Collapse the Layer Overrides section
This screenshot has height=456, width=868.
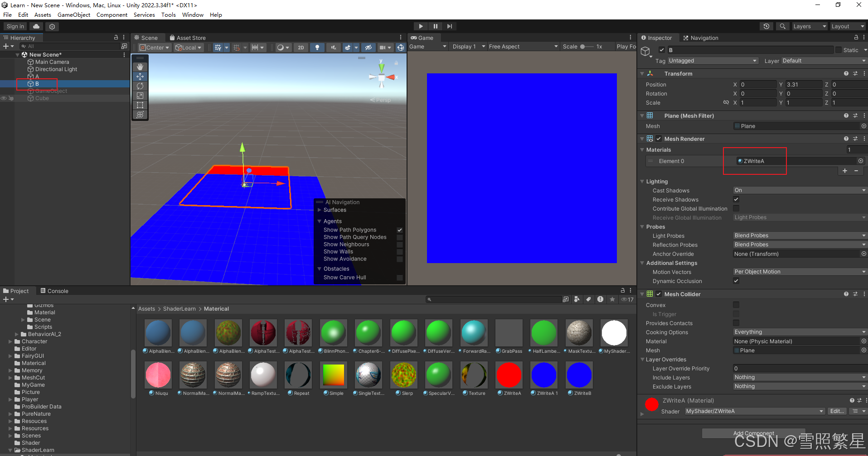642,360
